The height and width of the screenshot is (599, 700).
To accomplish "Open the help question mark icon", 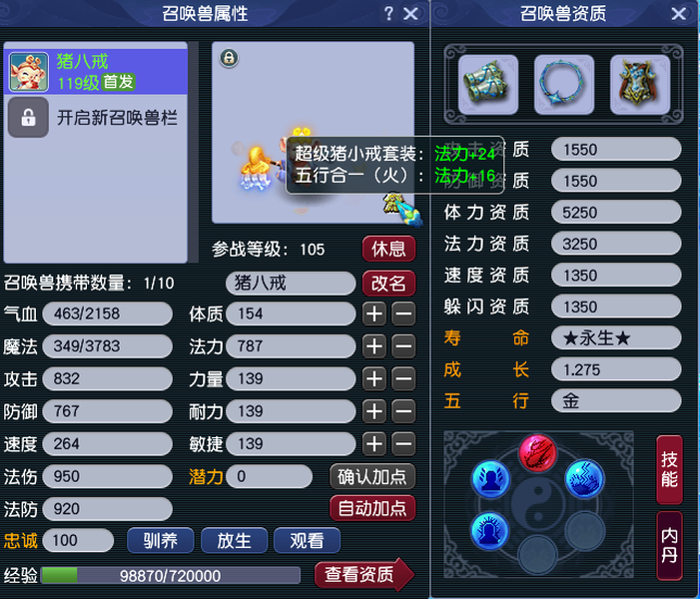I will coord(388,13).
